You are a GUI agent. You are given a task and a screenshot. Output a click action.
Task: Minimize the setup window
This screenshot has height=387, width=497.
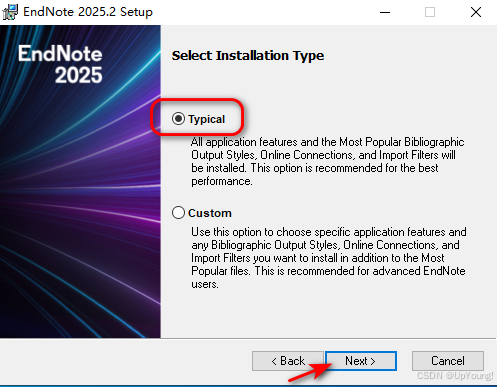tap(385, 12)
